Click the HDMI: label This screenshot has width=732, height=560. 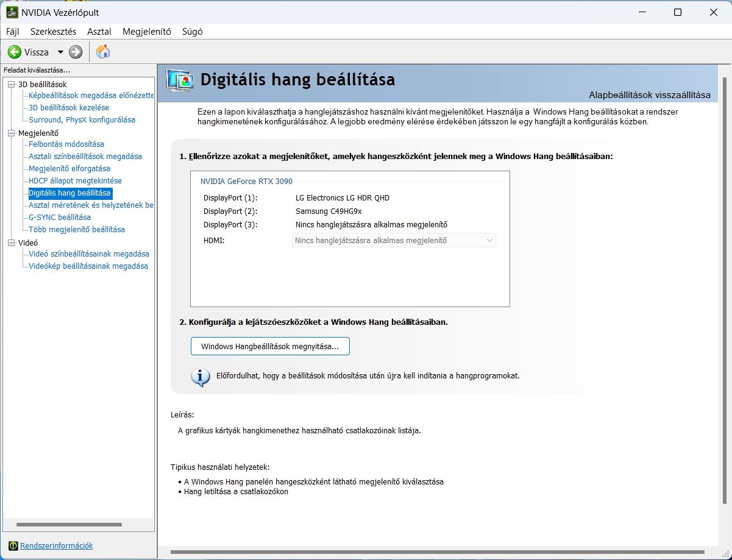point(214,241)
